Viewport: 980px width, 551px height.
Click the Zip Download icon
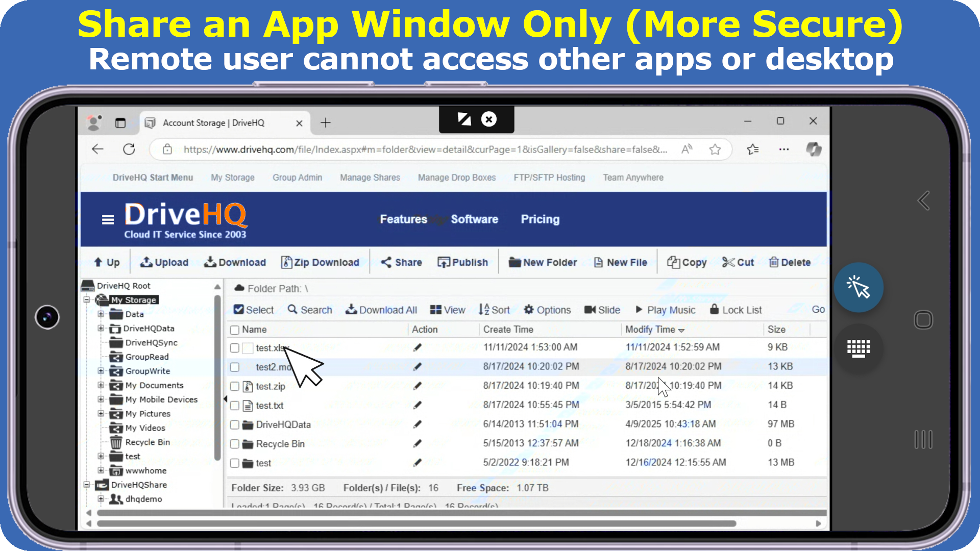[x=286, y=262]
